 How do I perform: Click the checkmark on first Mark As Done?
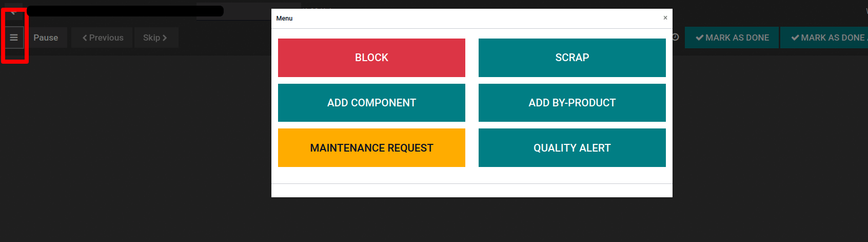699,38
